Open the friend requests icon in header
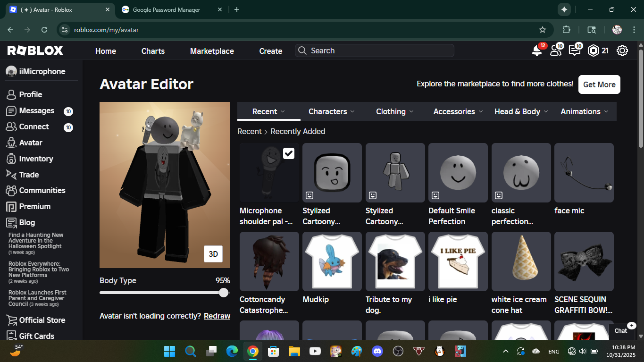Viewport: 644px width, 362px height. (556, 51)
